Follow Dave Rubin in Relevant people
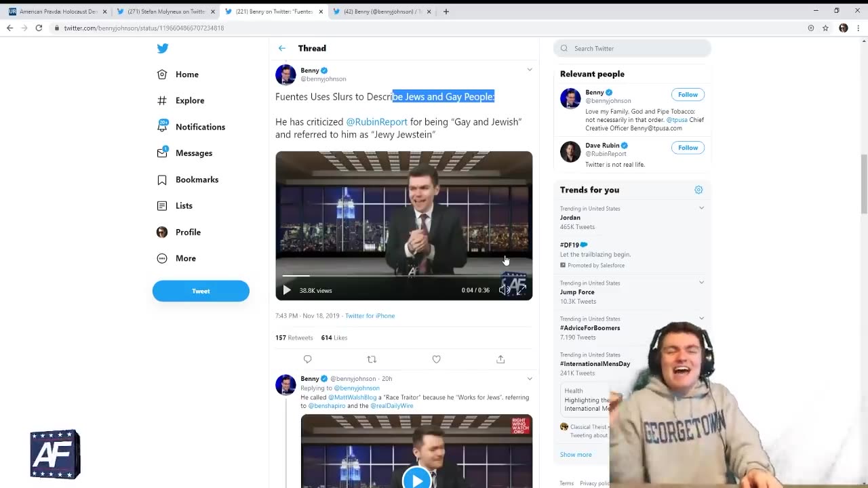This screenshot has height=488, width=868. pyautogui.click(x=688, y=148)
